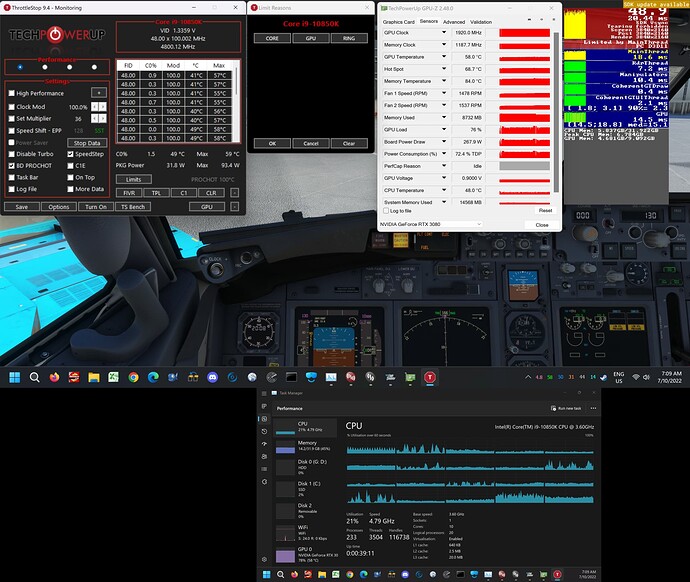The width and height of the screenshot is (690, 582).
Task: Open volume speaker tray icon
Action: click(646, 377)
